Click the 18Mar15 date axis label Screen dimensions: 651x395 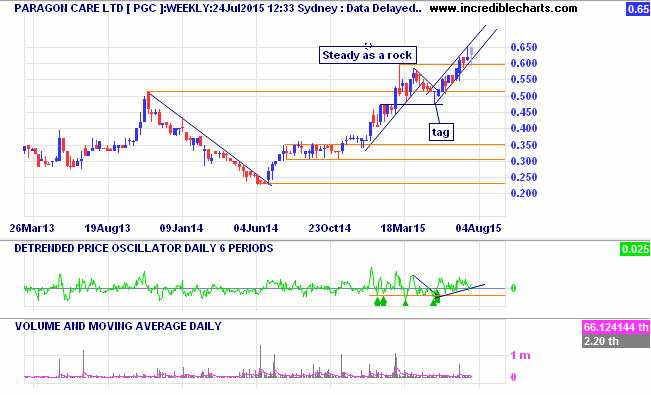403,228
